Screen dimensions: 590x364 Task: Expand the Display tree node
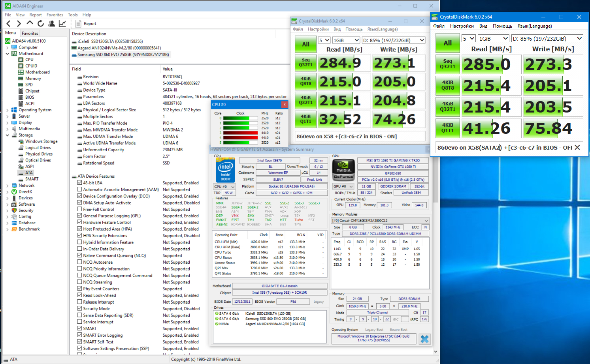pyautogui.click(x=8, y=122)
